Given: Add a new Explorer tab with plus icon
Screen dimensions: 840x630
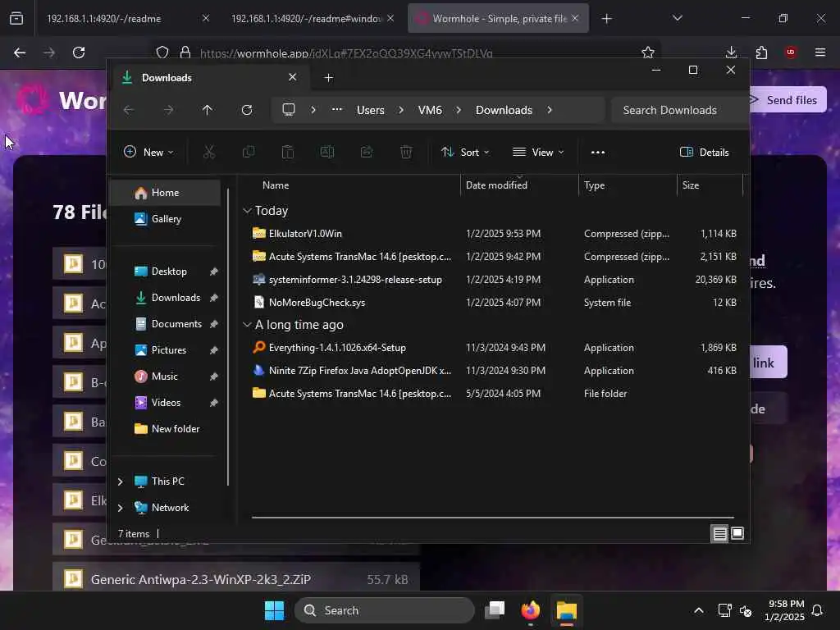Looking at the screenshot, I should click(329, 78).
